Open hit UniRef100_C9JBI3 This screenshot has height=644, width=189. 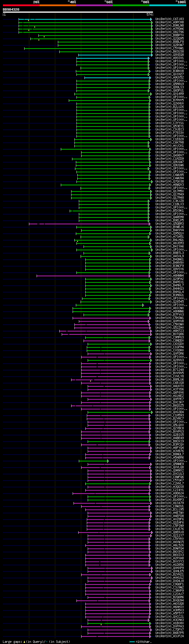tap(170, 129)
